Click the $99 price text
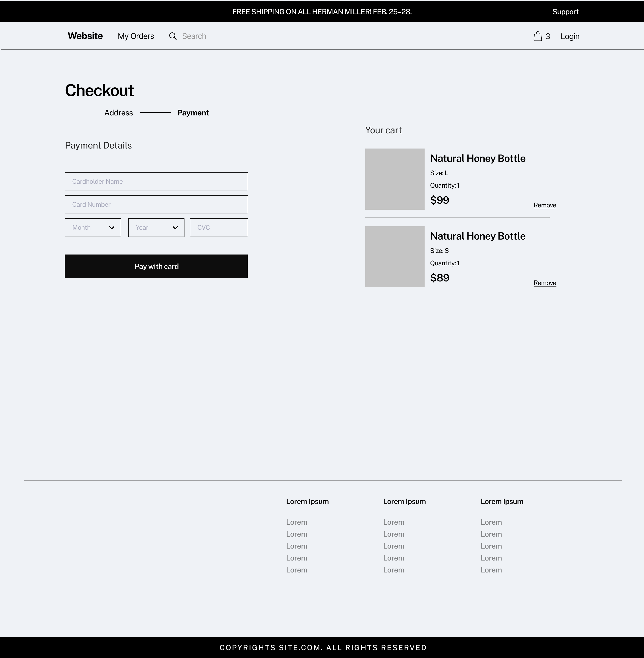Viewport: 644px width, 658px height. click(x=440, y=200)
